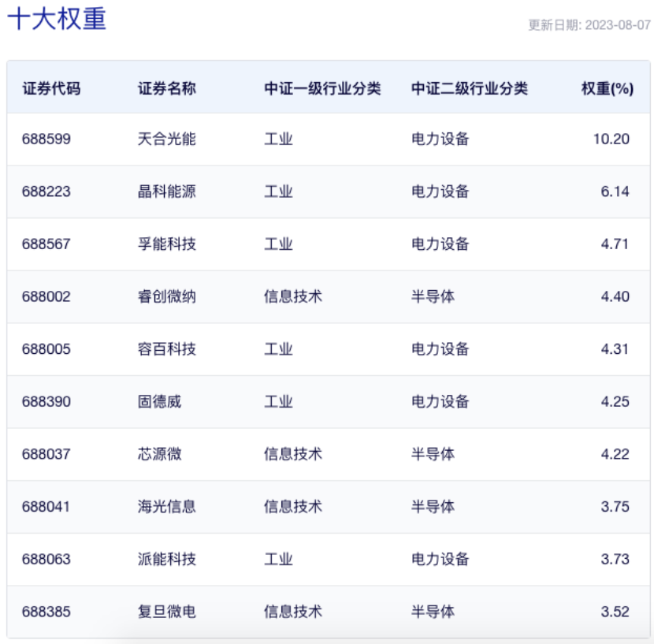Select stock name 派能科技
This screenshot has width=654, height=644.
[167, 560]
